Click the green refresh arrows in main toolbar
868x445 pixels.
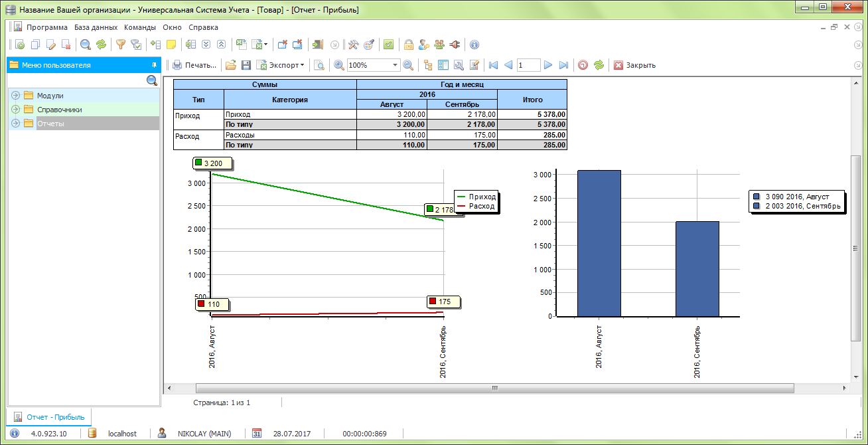tap(101, 44)
